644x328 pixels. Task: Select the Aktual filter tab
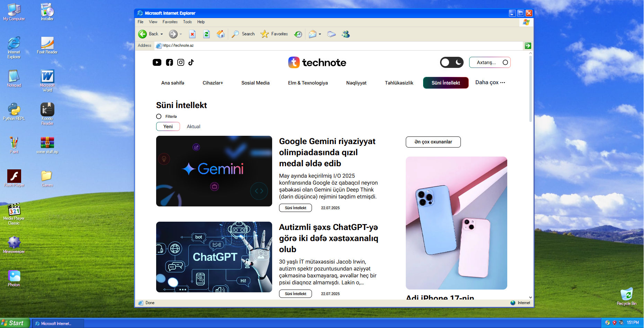coord(194,126)
